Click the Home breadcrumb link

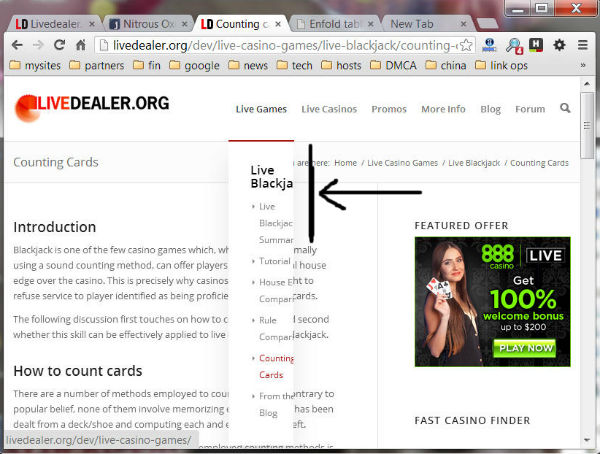[345, 163]
